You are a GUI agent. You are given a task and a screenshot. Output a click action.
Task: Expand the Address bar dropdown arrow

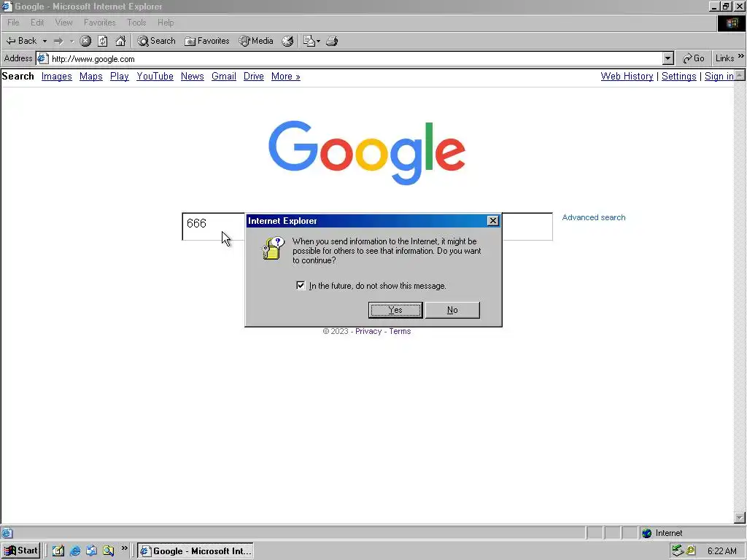[x=668, y=58]
